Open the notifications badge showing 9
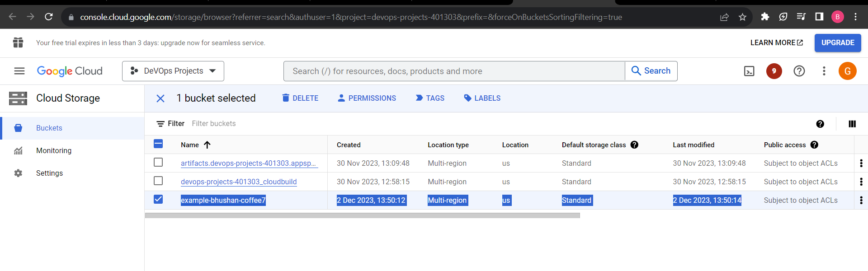Image resolution: width=868 pixels, height=271 pixels. click(774, 71)
